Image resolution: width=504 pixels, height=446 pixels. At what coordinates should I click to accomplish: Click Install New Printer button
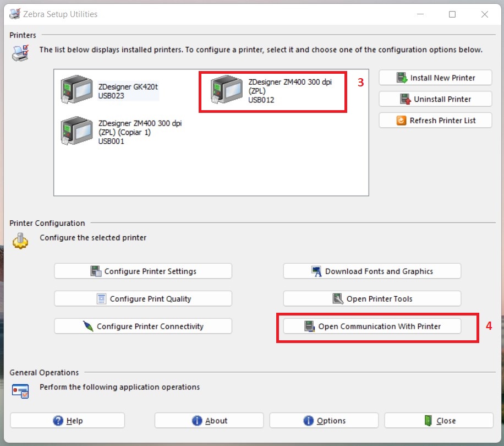[435, 78]
